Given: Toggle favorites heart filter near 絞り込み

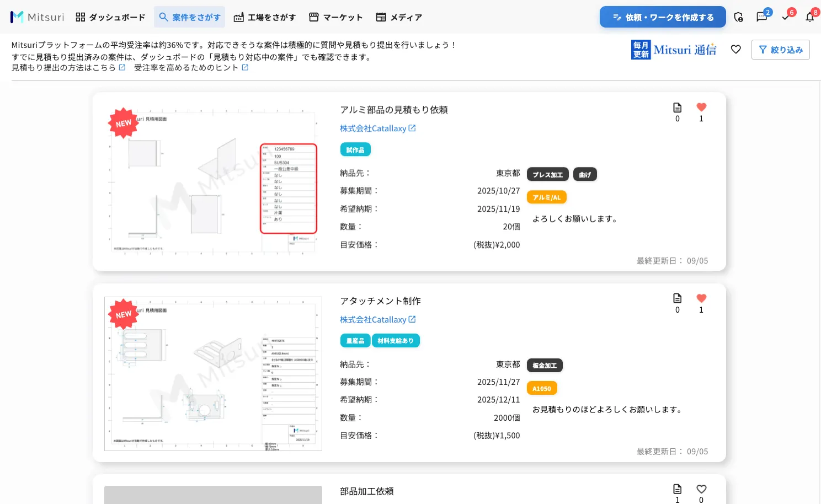Looking at the screenshot, I should (736, 50).
